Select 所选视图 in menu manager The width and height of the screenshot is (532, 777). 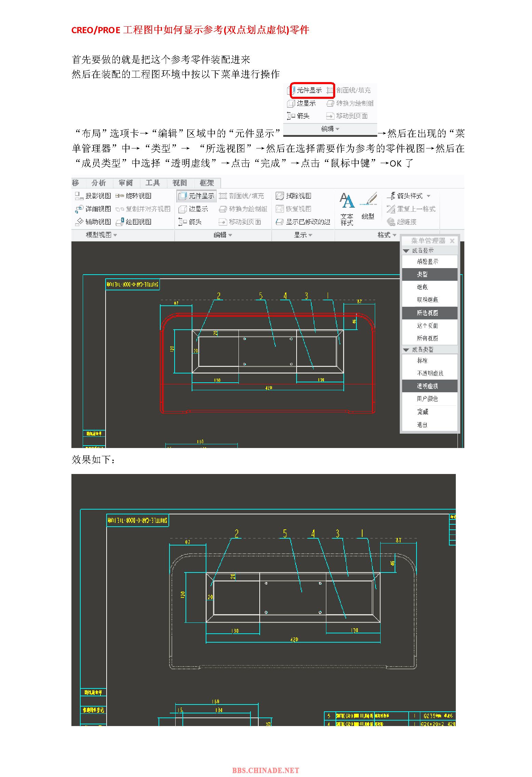click(429, 313)
